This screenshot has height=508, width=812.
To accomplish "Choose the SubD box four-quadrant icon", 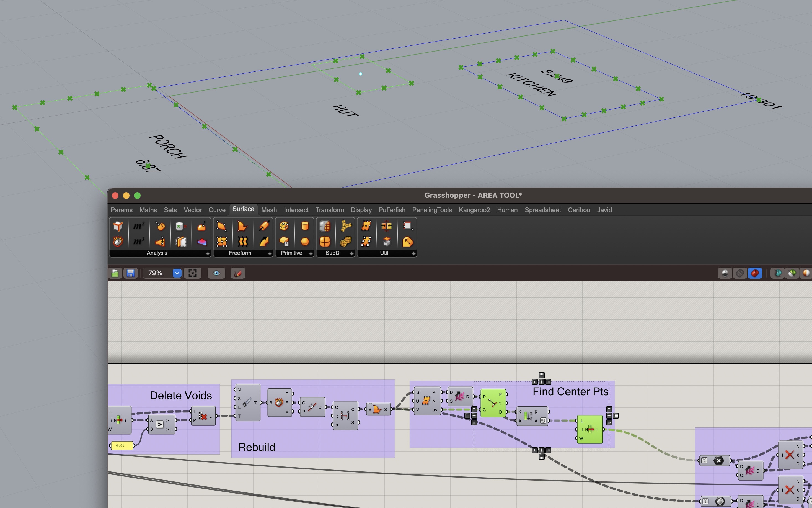I will pyautogui.click(x=325, y=242).
